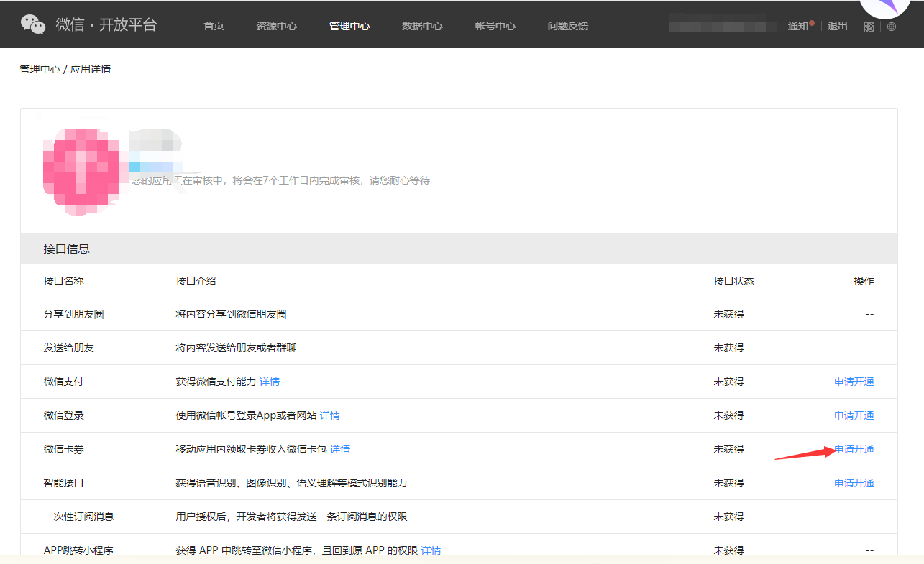Image resolution: width=924 pixels, height=564 pixels.
Task: Click the 接口信息 section header
Action: (459, 249)
